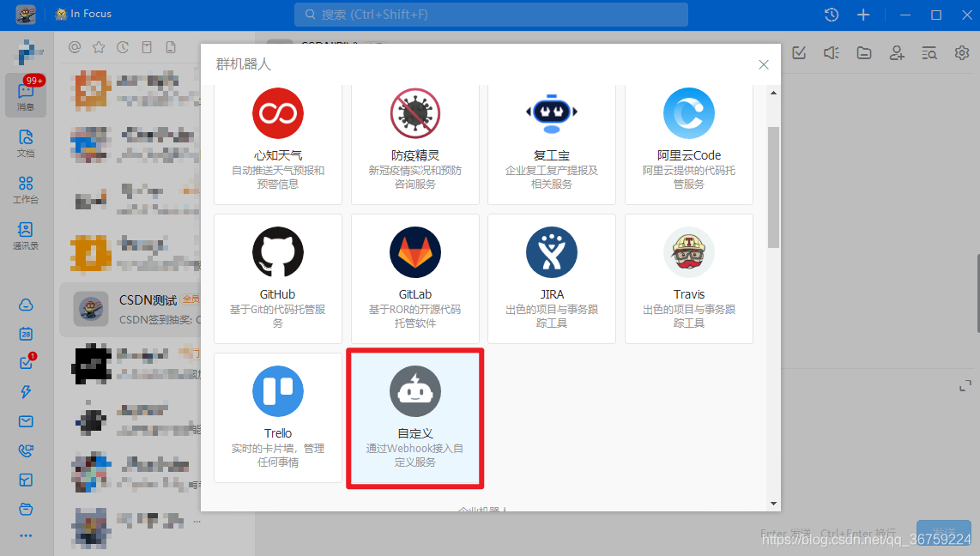Open group settings gear icon

coord(962,53)
